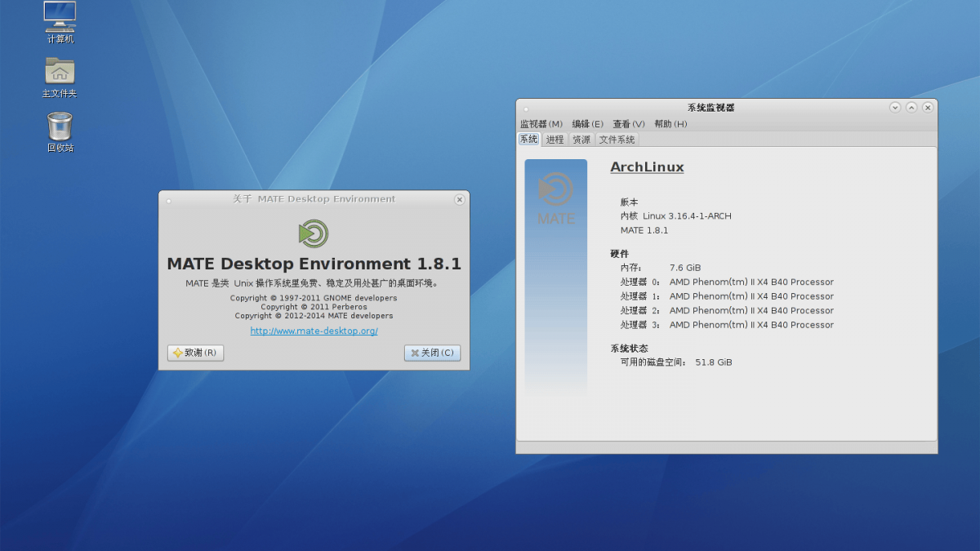Minimize the 系统监视器 window
The width and height of the screenshot is (980, 551).
click(x=895, y=108)
